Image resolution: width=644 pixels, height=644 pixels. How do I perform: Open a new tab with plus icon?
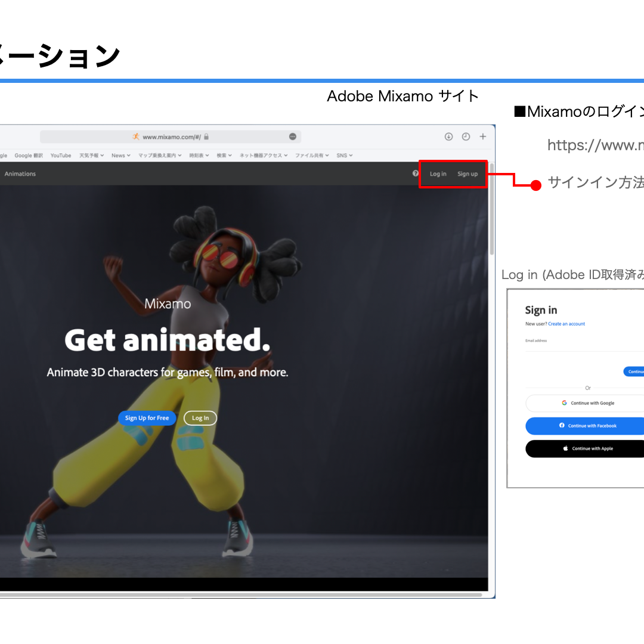pos(483,137)
